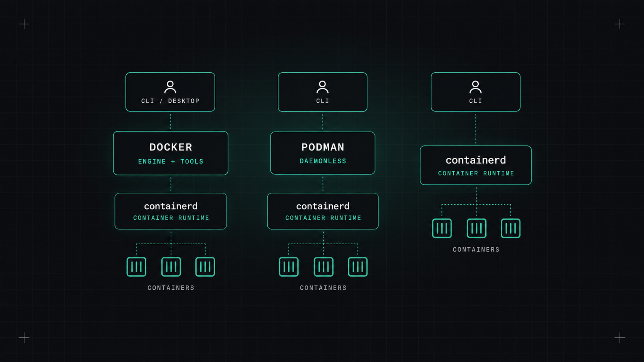This screenshot has height=362, width=644.
Task: Pick the right container icon in Docker stack
Action: coord(205,267)
